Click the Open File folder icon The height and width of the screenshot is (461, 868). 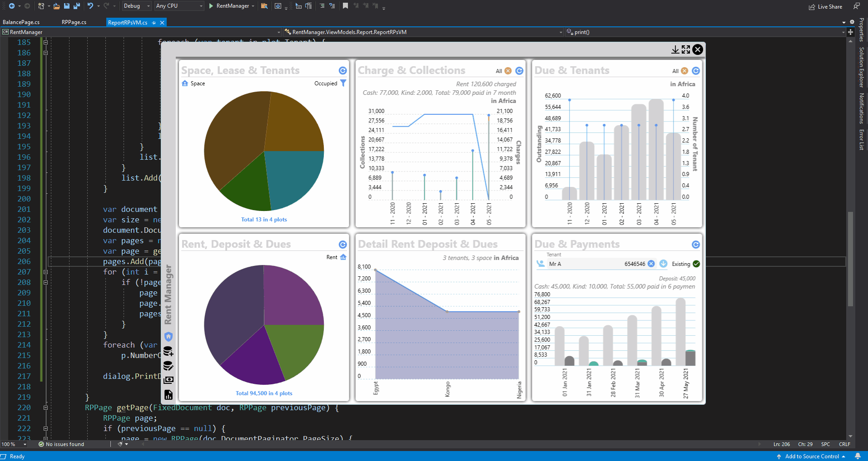(x=56, y=6)
